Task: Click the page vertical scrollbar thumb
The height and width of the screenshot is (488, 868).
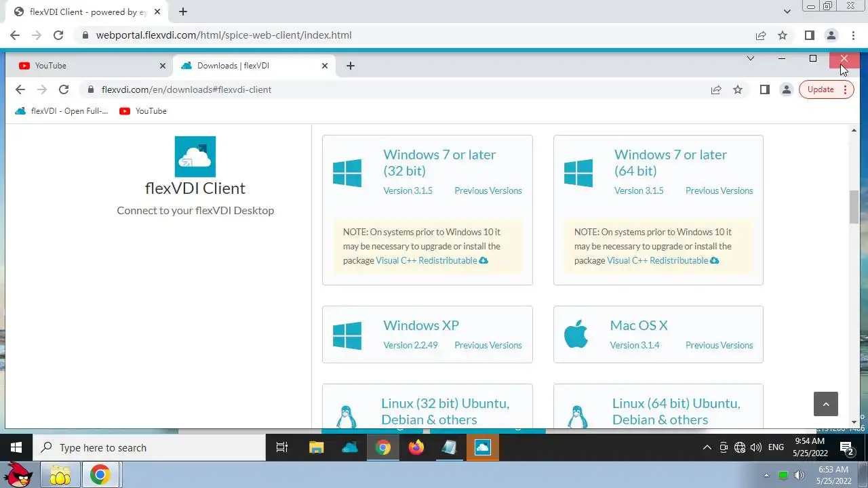Action: point(854,207)
